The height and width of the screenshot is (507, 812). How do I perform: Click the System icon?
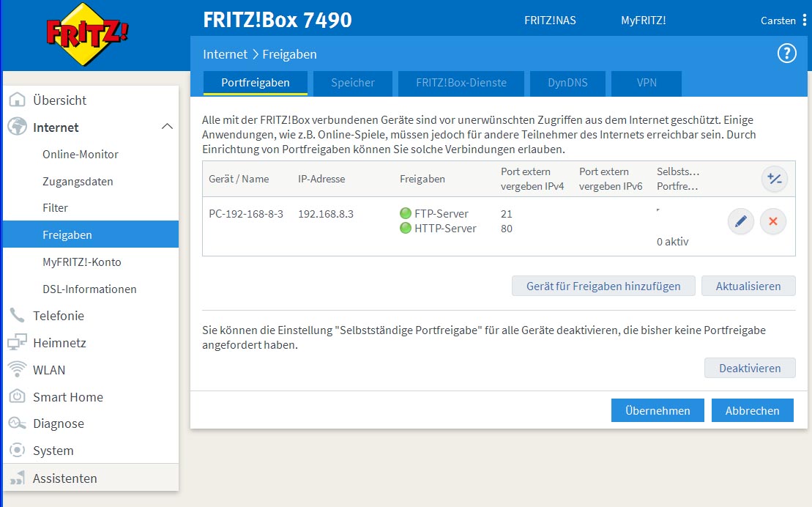pyautogui.click(x=17, y=450)
